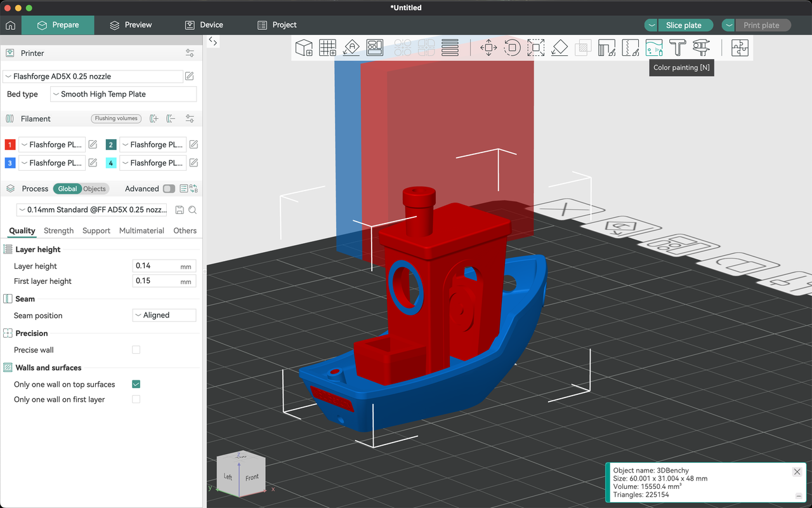The image size is (812, 508).
Task: Click the compare presets A/B icon
Action: pyautogui.click(x=193, y=189)
